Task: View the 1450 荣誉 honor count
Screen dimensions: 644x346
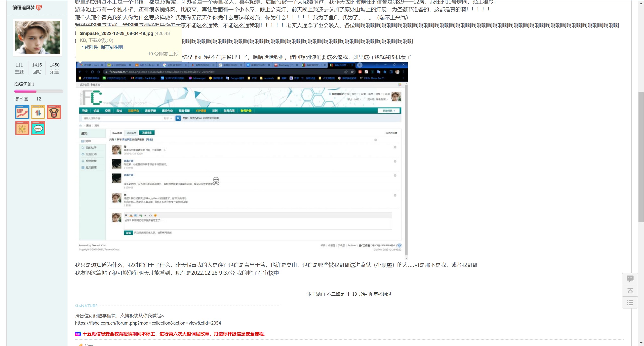Action: click(x=55, y=68)
